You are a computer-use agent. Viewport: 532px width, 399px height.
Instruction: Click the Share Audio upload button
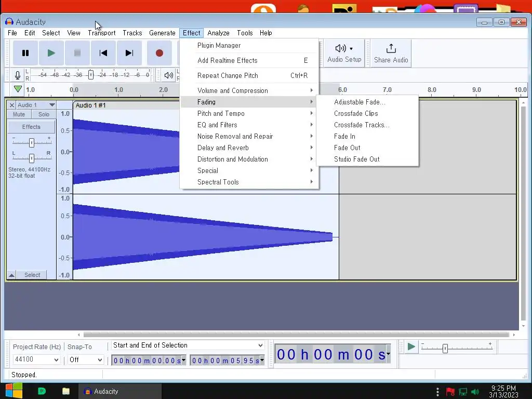point(391,53)
